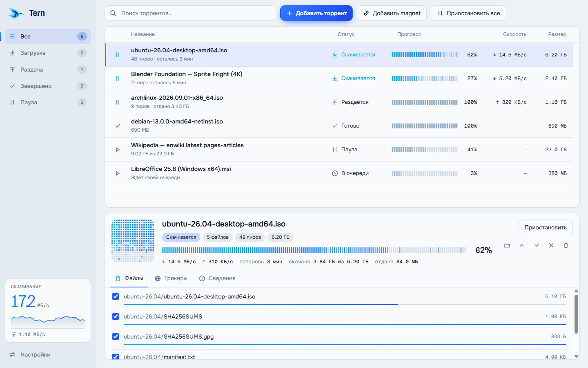Open the Сведения tab
588x368 pixels.
click(217, 278)
